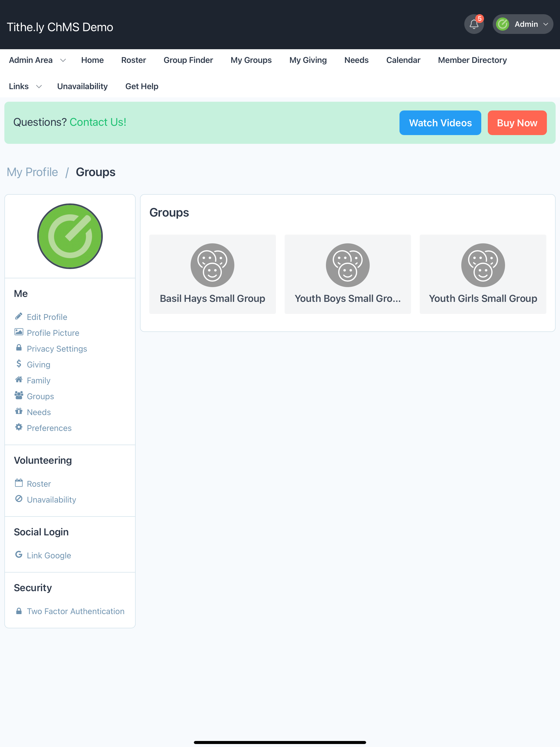This screenshot has height=747, width=560.
Task: Open Unavailability in the top navigation
Action: [x=82, y=86]
